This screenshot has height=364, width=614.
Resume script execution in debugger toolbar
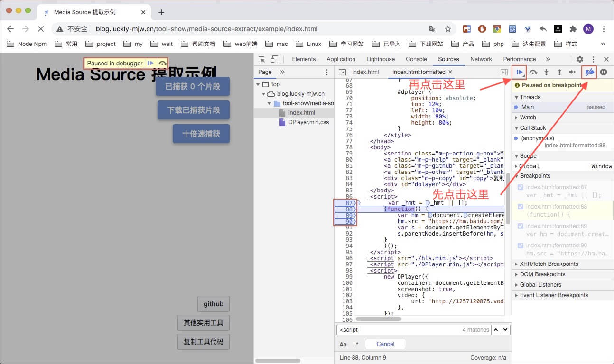[520, 73]
